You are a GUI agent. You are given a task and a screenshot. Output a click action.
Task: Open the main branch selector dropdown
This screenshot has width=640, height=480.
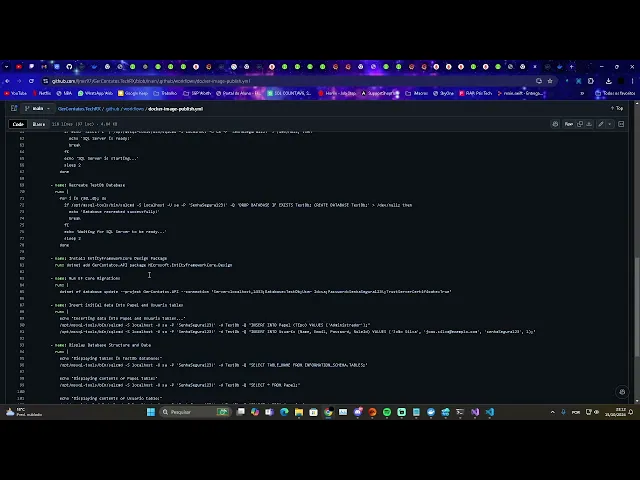pyautogui.click(x=37, y=109)
